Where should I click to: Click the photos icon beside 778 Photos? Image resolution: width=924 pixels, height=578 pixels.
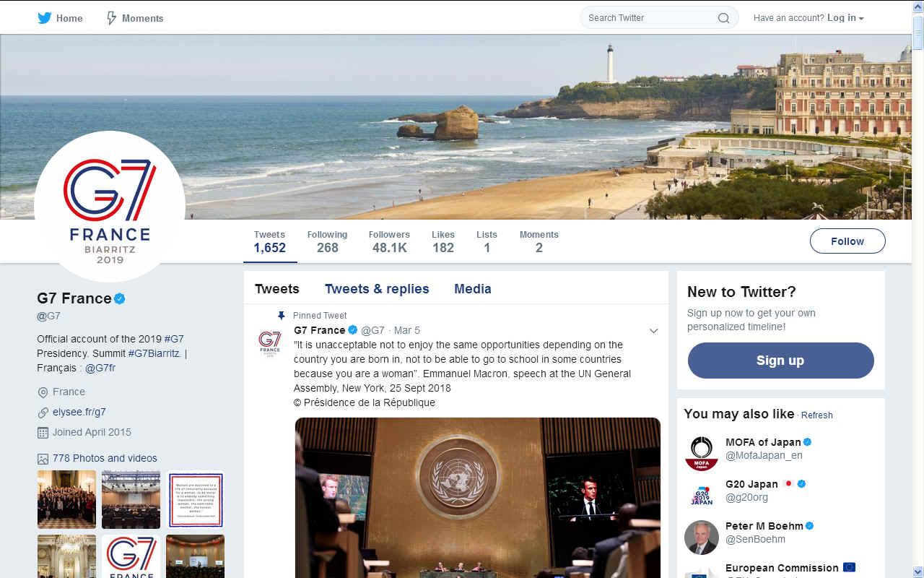click(x=43, y=459)
